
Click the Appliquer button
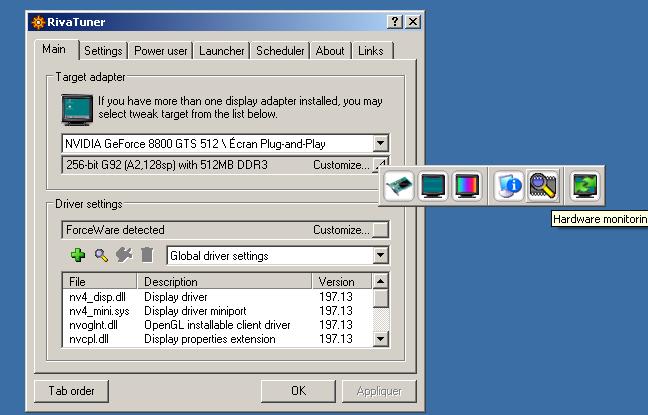point(379,391)
